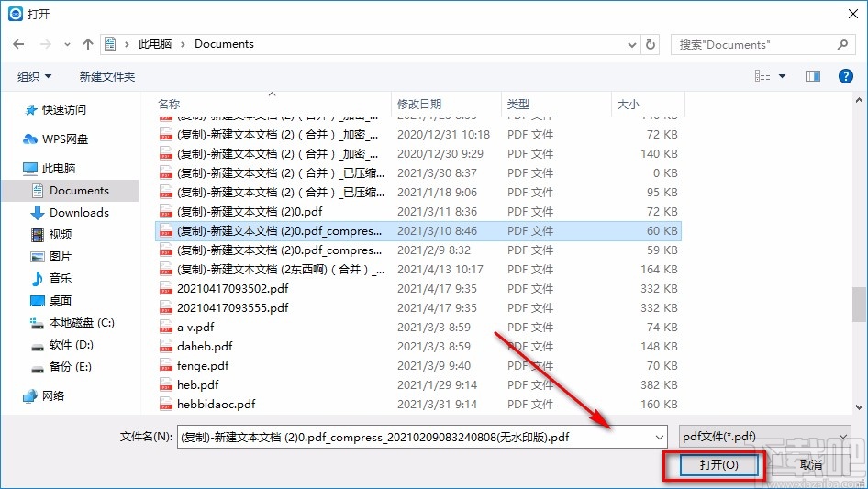Select a v.pdf file
This screenshot has height=489, width=868.
[418, 328]
